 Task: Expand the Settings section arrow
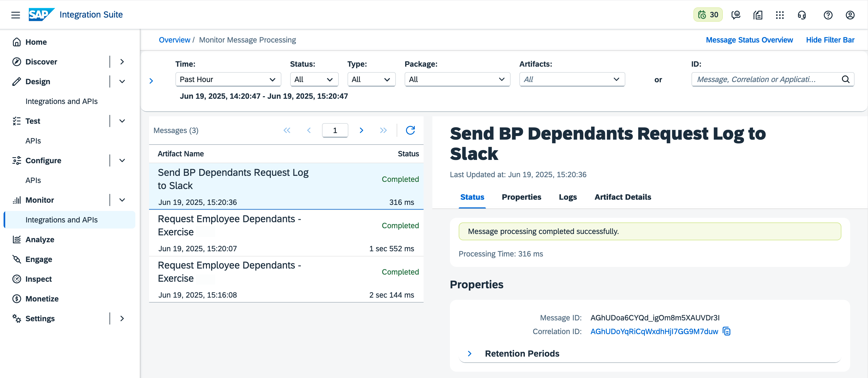(122, 318)
